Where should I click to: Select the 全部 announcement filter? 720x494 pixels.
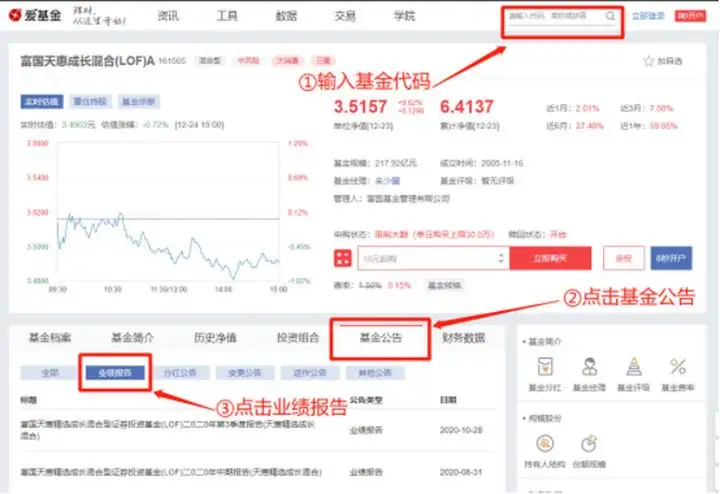pos(50,373)
